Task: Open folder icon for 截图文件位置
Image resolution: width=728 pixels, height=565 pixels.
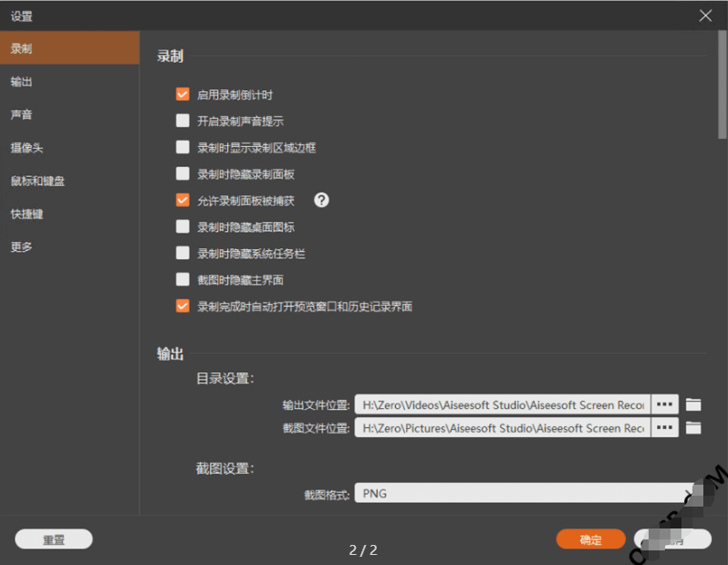Action: click(x=693, y=427)
